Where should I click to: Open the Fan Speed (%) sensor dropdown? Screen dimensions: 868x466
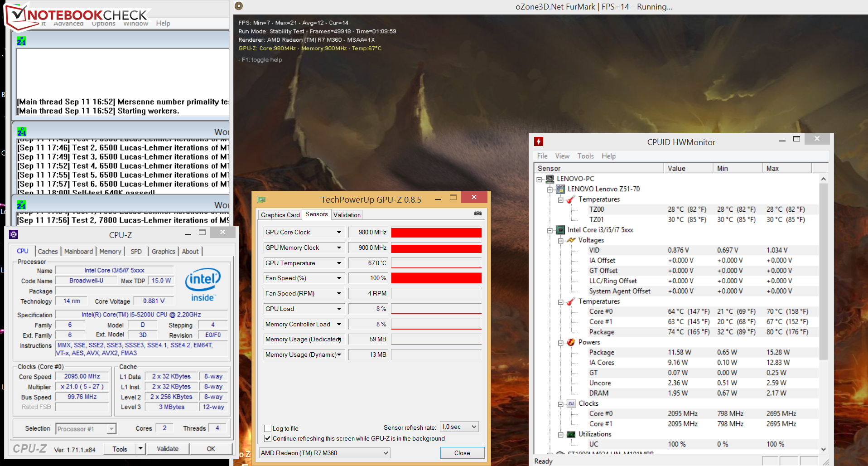(x=339, y=278)
